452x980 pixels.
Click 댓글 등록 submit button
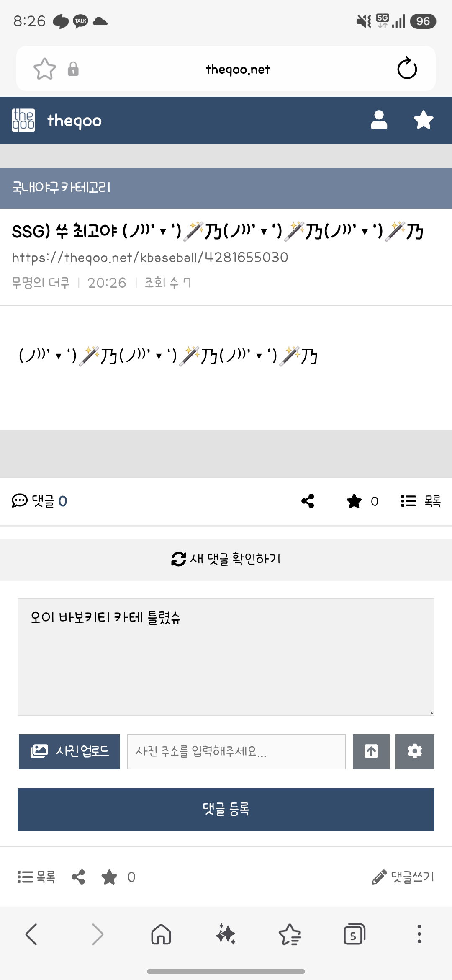click(226, 809)
